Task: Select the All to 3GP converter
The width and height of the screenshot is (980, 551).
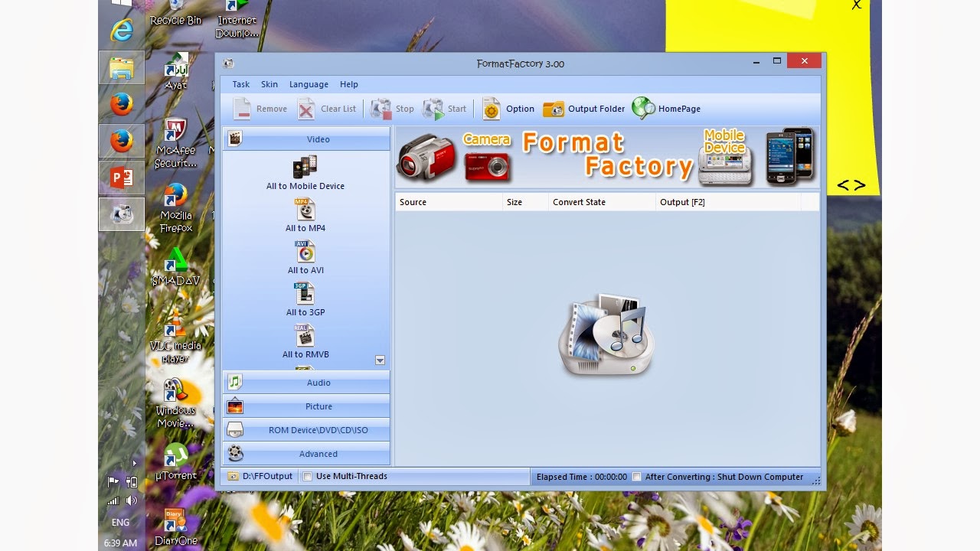Action: click(305, 299)
